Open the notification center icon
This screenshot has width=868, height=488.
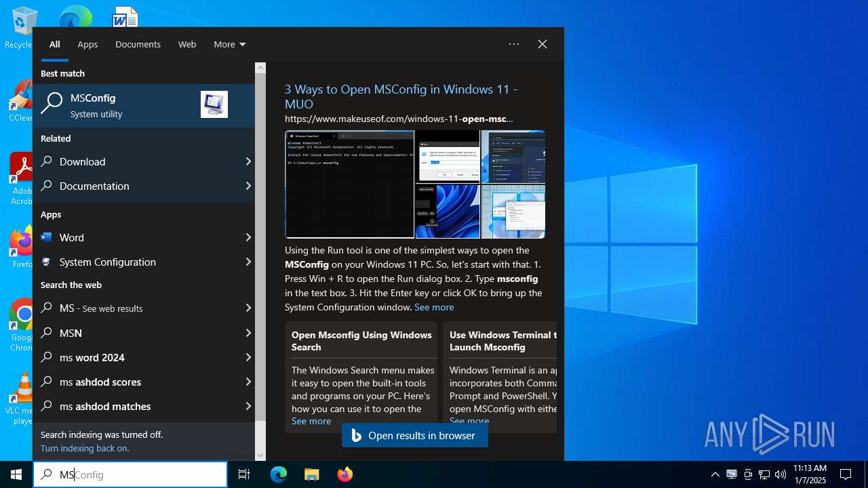point(846,474)
